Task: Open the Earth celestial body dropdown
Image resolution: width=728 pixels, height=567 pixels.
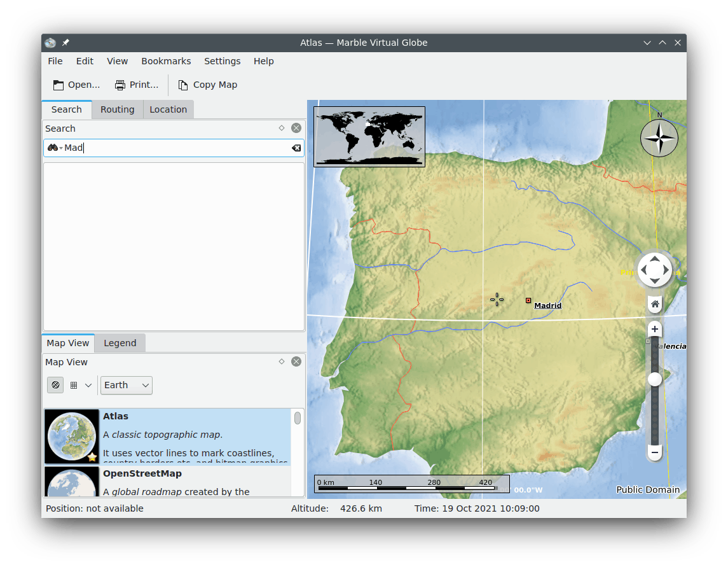Action: pyautogui.click(x=127, y=385)
